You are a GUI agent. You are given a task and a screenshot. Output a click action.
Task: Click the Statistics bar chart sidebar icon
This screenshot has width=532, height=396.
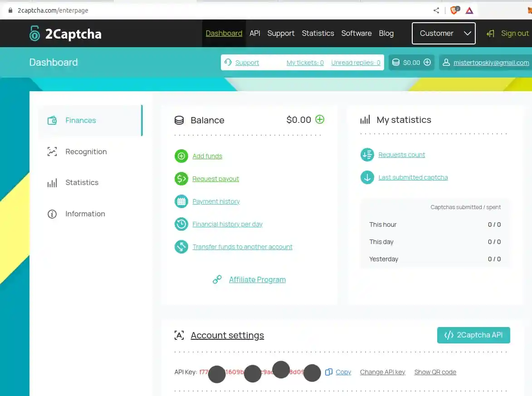tap(52, 182)
